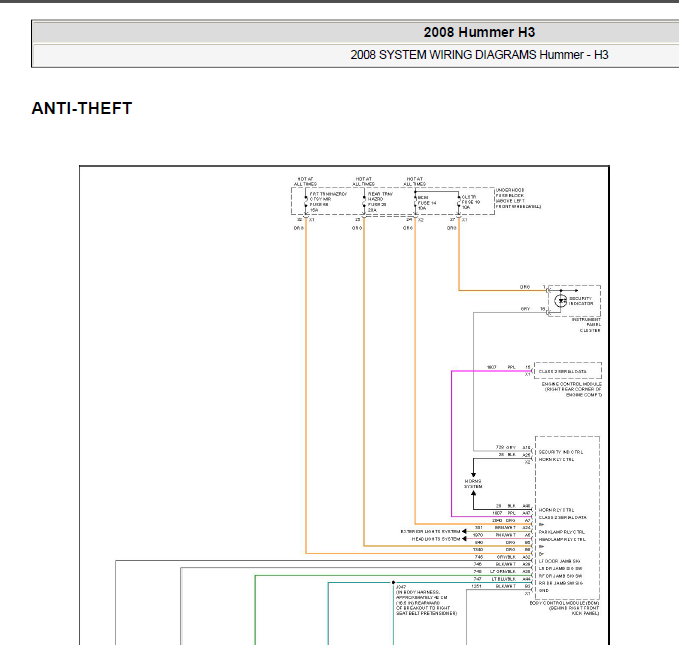Click the J047 splice description note
This screenshot has height=645, width=679.
coord(426,600)
